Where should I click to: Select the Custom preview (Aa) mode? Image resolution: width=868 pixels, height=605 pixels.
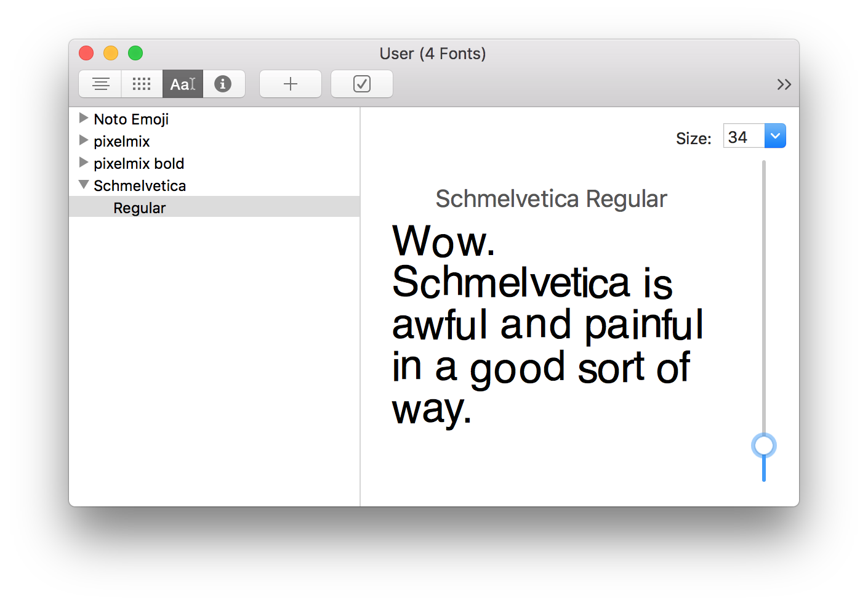click(x=183, y=84)
